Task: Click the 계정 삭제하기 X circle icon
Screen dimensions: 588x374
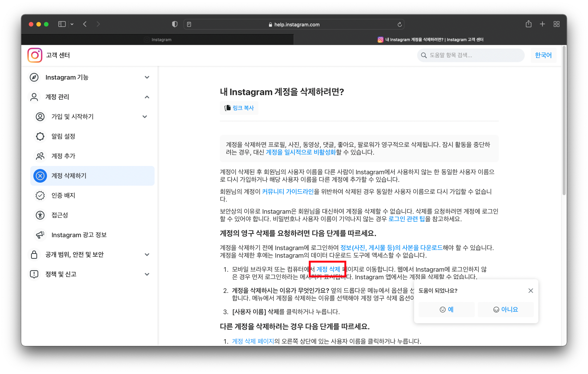Action: point(40,176)
